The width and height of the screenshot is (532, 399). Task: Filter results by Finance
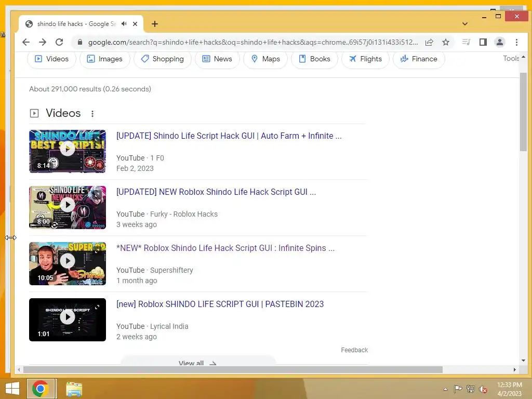(419, 59)
